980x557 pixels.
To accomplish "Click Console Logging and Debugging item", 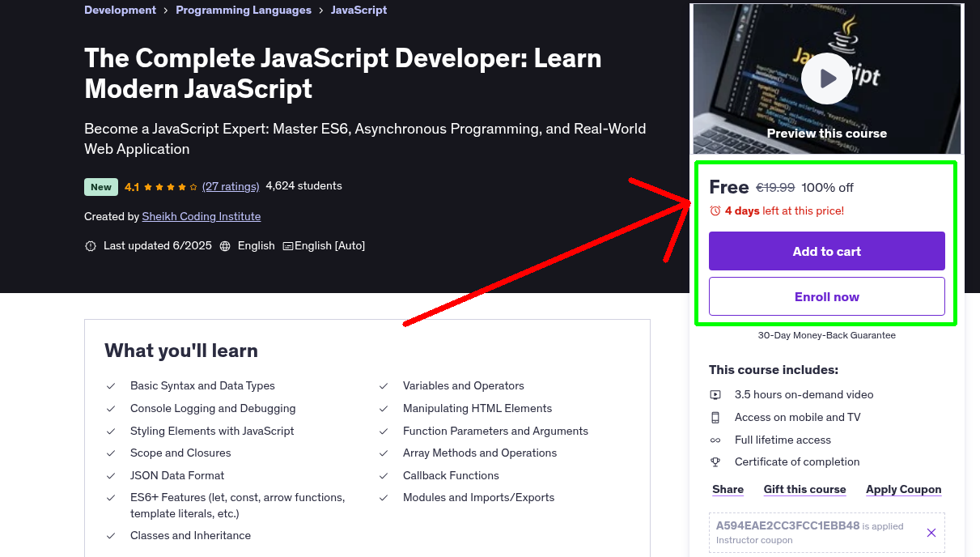I will pyautogui.click(x=213, y=409).
